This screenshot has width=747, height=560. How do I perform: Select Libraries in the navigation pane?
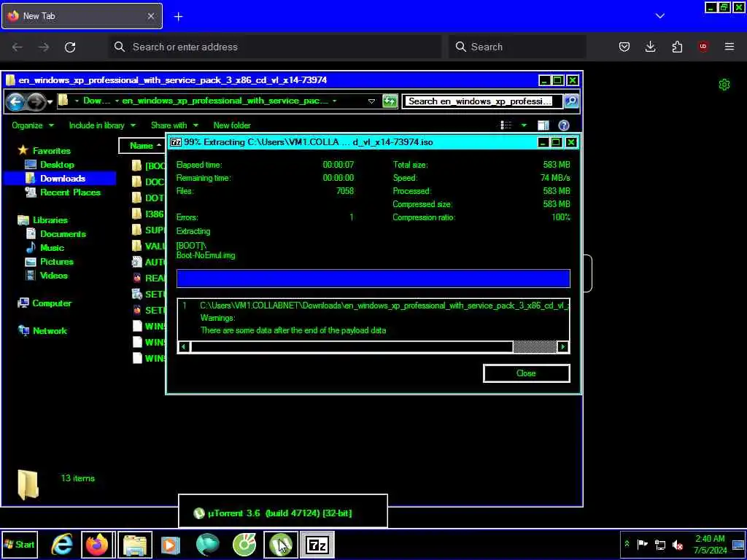point(50,220)
